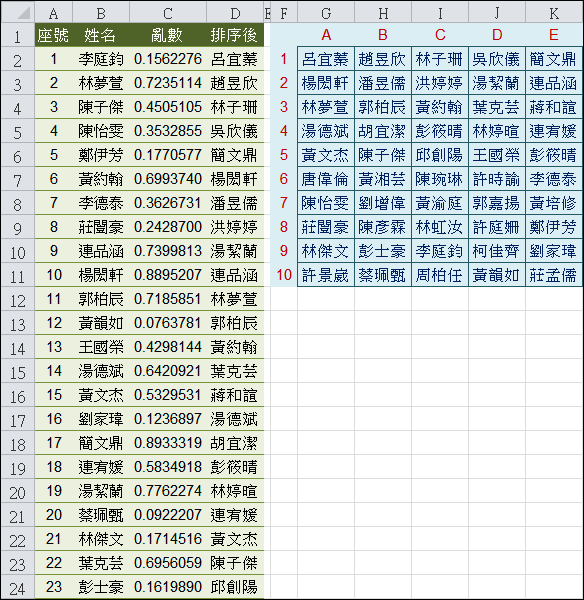The width and height of the screenshot is (584, 600).
Task: Select seat number 15 in 座號 column
Action: pyautogui.click(x=54, y=395)
